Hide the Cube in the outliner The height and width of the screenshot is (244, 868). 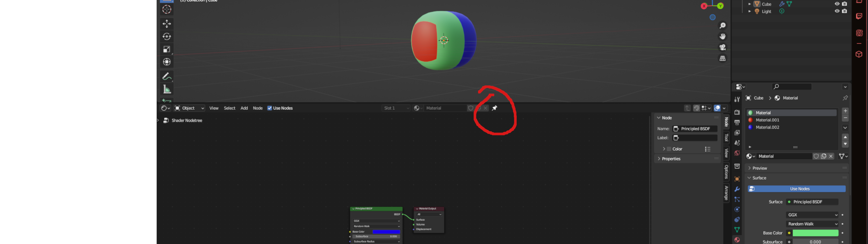[x=837, y=4]
